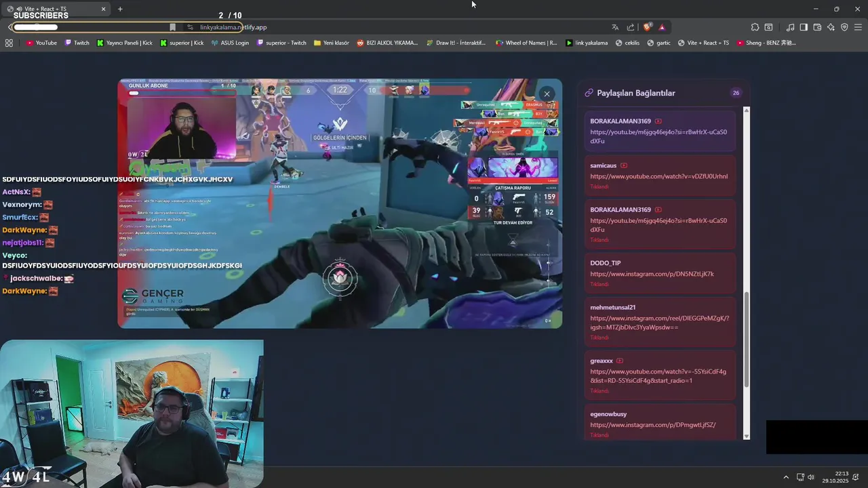
Task: Click the scrollbar down arrow in links panel
Action: click(747, 436)
